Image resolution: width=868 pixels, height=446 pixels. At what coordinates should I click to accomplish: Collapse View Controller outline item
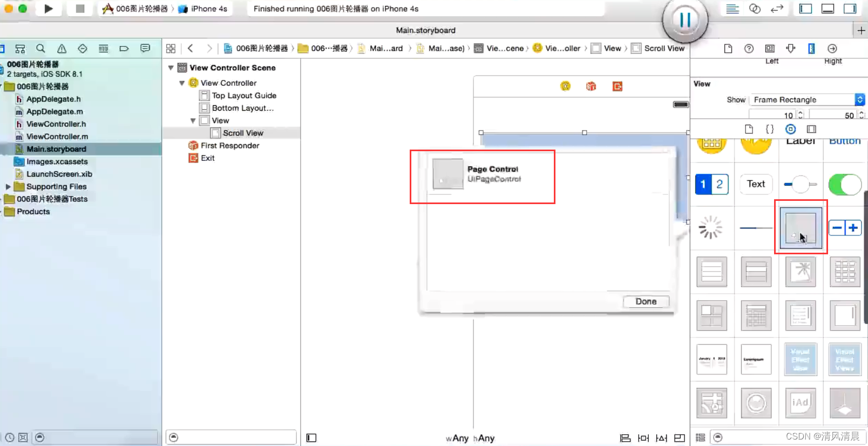click(x=182, y=83)
